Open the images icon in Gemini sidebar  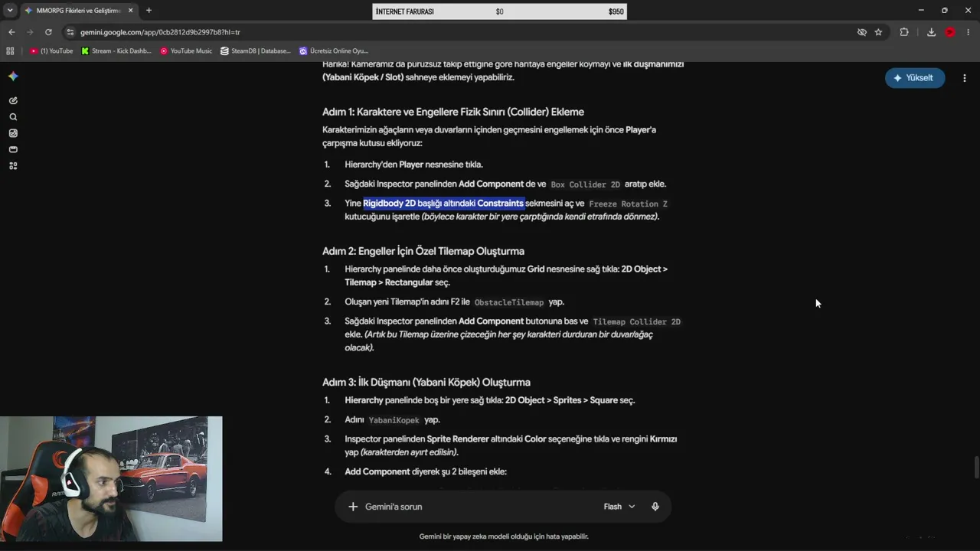click(x=13, y=133)
